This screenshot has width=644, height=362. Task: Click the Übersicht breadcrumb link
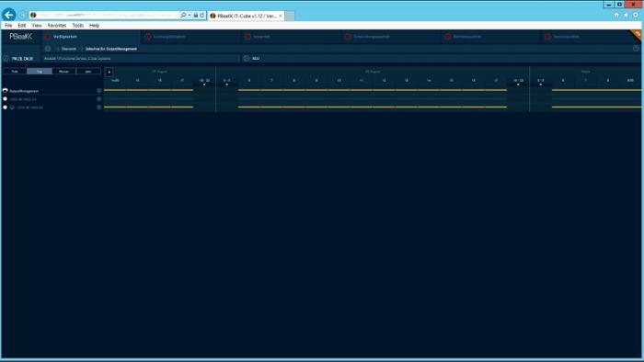(69, 49)
